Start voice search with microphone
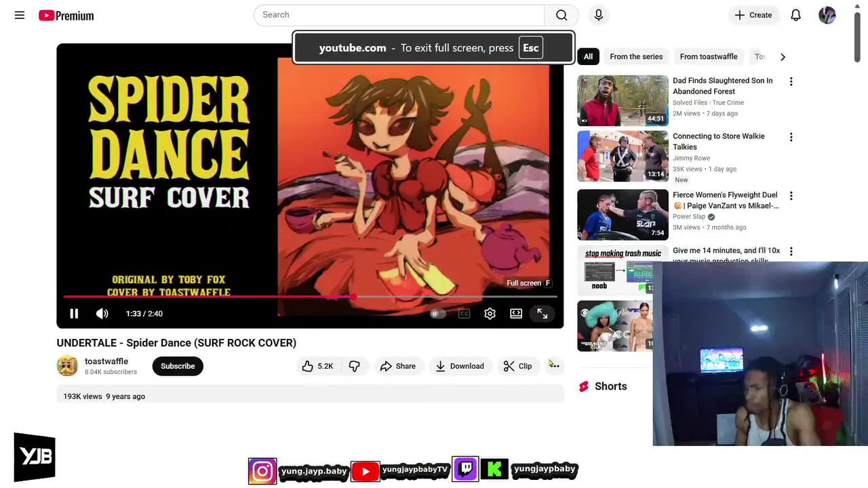 click(x=598, y=15)
